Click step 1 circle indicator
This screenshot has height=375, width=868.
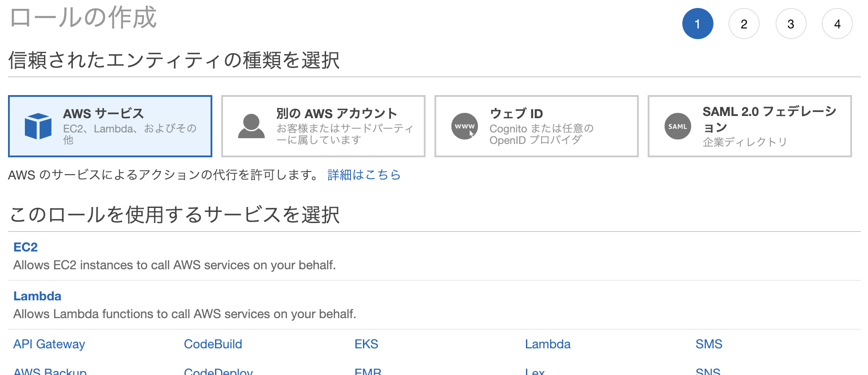coord(698,24)
